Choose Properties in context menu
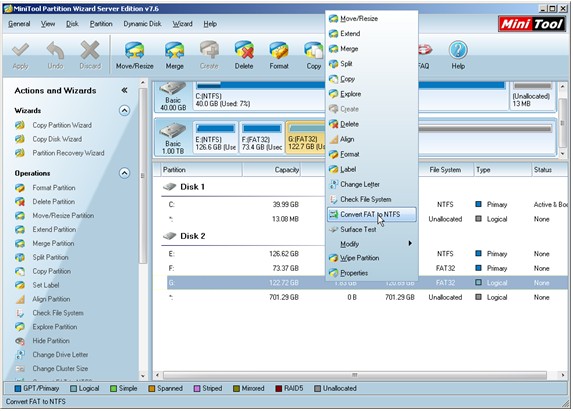Image resolution: width=573 pixels, height=411 pixels. (x=372, y=273)
